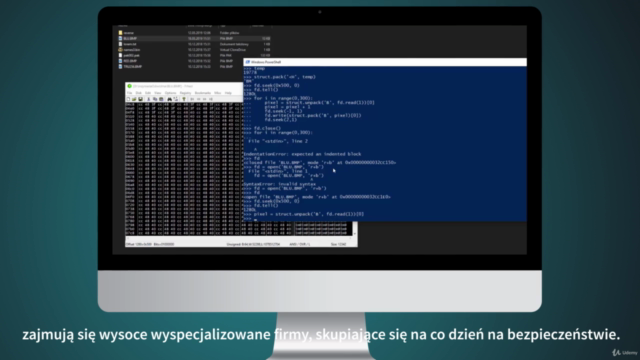Open the View menu in Frhed

tap(158, 93)
